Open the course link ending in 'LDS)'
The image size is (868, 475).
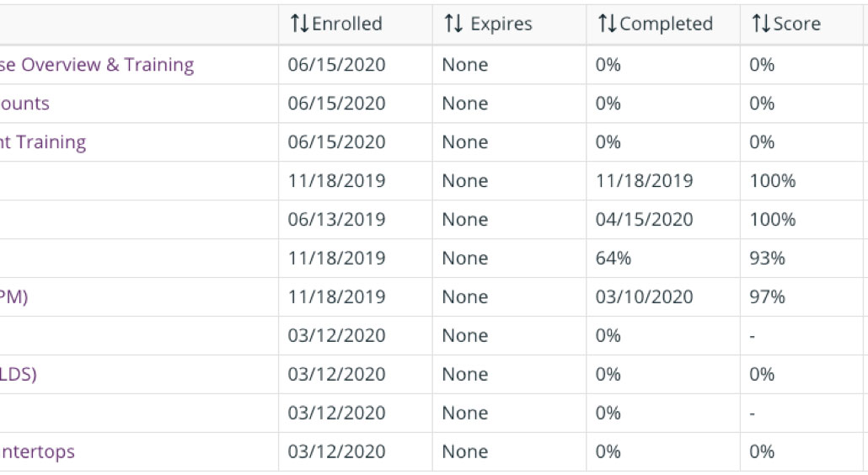point(19,375)
